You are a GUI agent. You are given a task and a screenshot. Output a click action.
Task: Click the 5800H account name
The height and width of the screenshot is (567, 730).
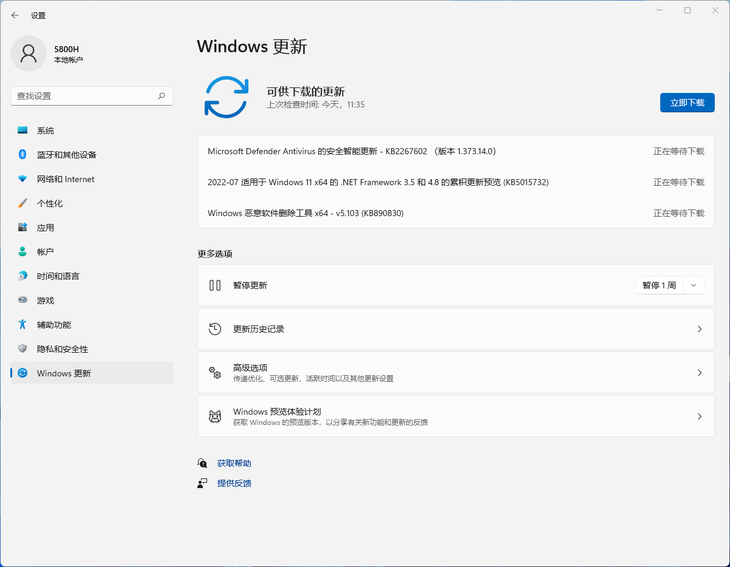(67, 49)
